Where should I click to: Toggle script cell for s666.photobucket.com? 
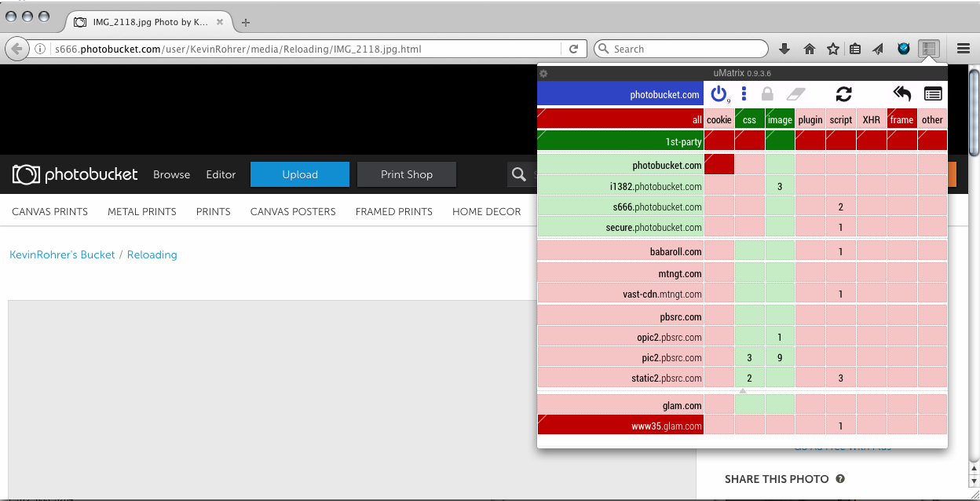click(841, 207)
